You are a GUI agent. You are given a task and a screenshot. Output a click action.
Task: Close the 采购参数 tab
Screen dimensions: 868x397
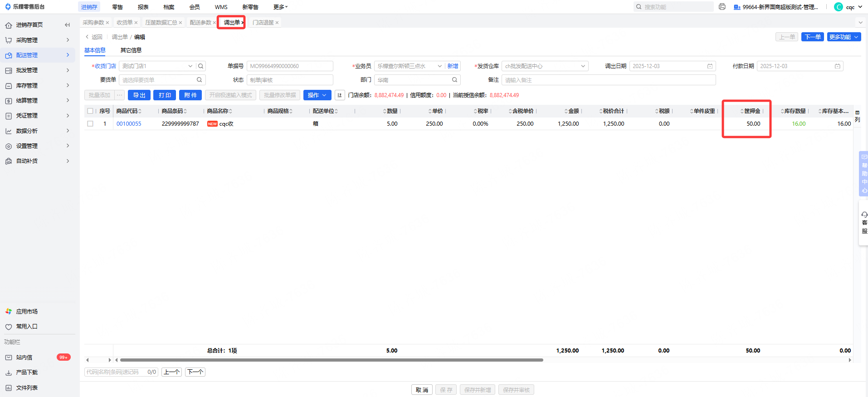click(x=107, y=23)
